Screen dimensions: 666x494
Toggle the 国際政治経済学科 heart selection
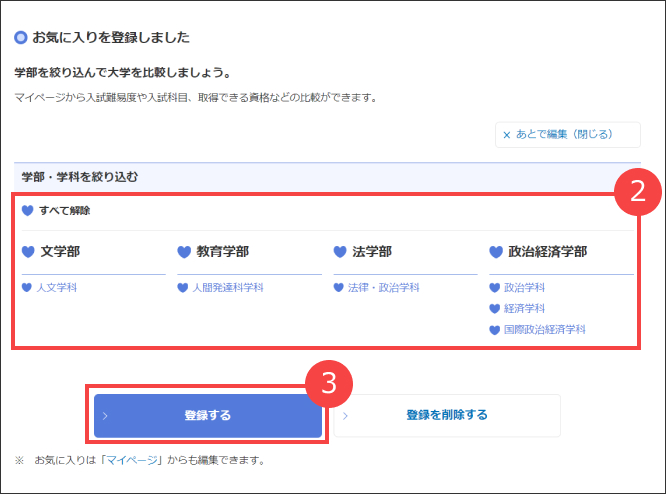495,330
